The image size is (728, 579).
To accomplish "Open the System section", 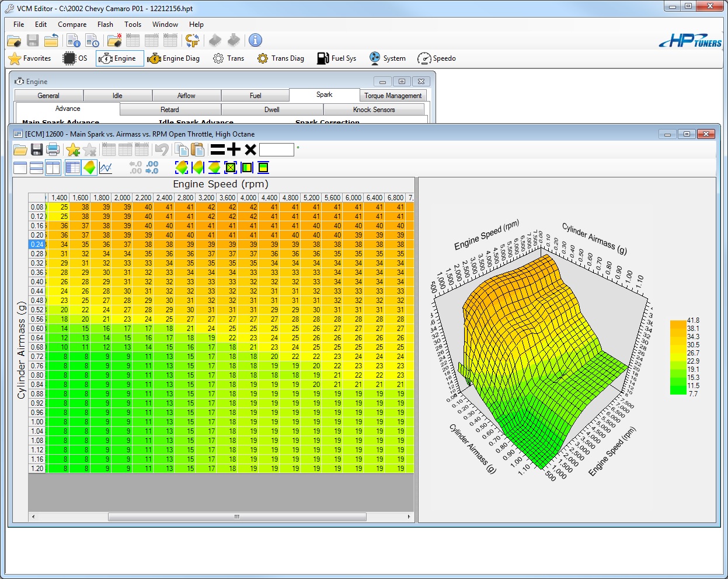I will (387, 58).
